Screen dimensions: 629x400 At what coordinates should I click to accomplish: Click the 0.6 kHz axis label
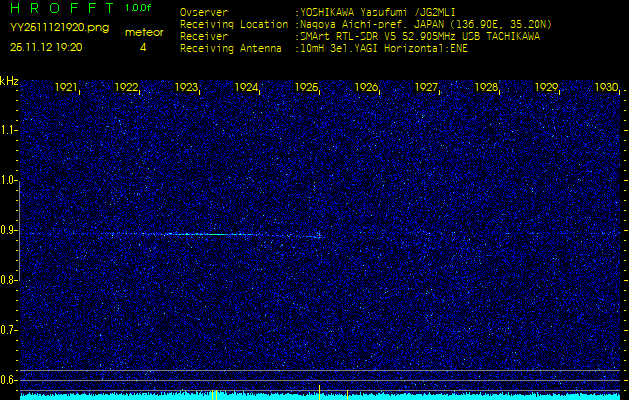[8, 380]
